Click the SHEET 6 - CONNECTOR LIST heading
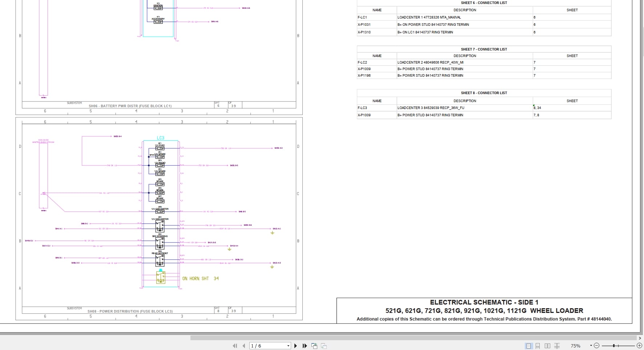644x350 pixels. tap(484, 3)
